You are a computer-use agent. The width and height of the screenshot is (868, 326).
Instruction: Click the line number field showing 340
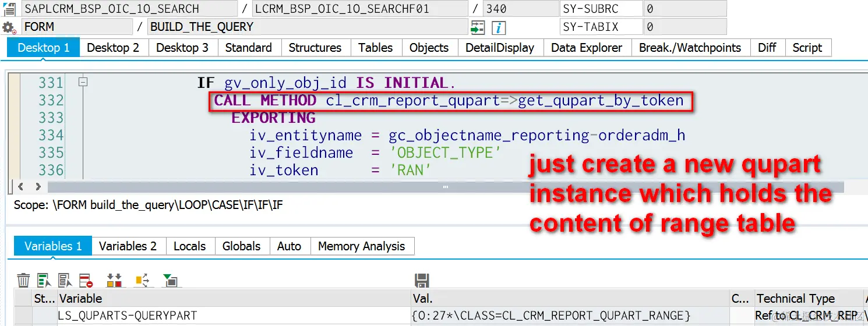[520, 9]
